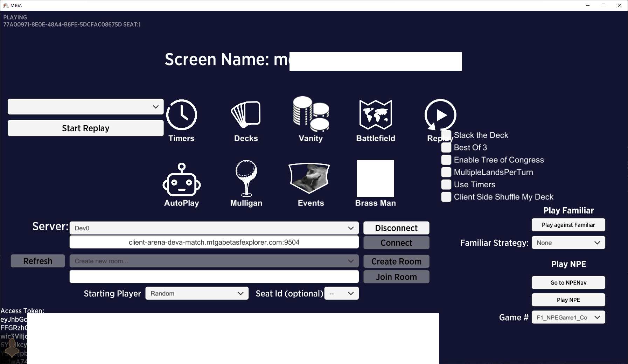The image size is (628, 364).
Task: Open the Server dropdown showing Dev0
Action: pyautogui.click(x=214, y=228)
